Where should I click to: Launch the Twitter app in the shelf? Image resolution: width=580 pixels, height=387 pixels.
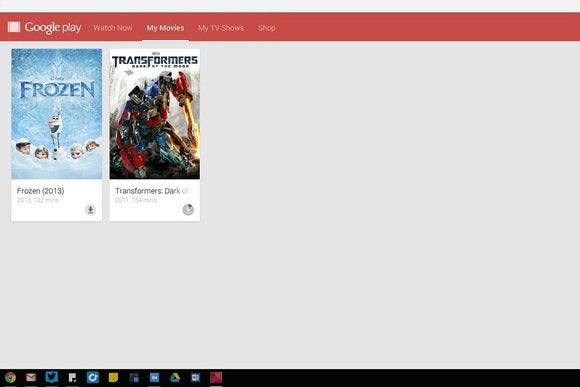(x=51, y=377)
